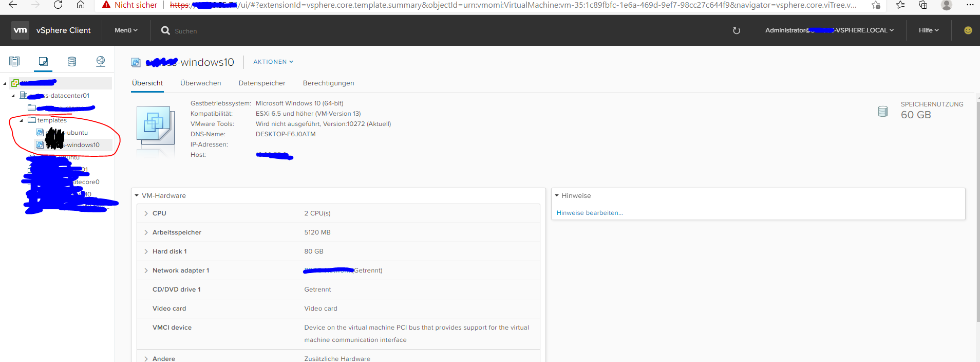Click the browser back arrow
Viewport: 980px width, 362px height.
(x=13, y=5)
